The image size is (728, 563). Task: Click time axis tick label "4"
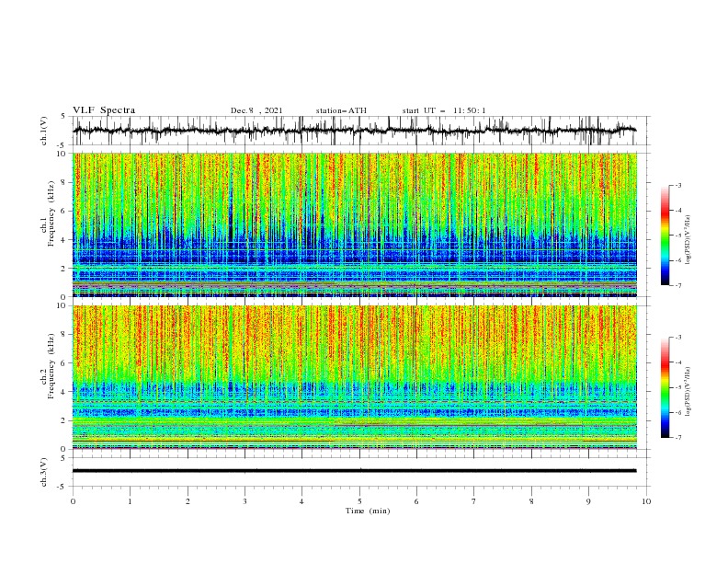pos(301,501)
